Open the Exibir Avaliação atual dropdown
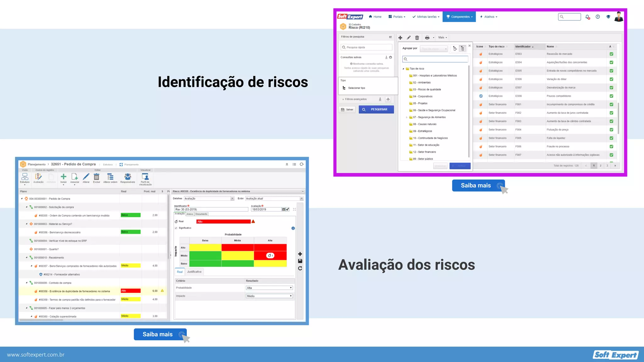This screenshot has height=362, width=644. coord(274,199)
